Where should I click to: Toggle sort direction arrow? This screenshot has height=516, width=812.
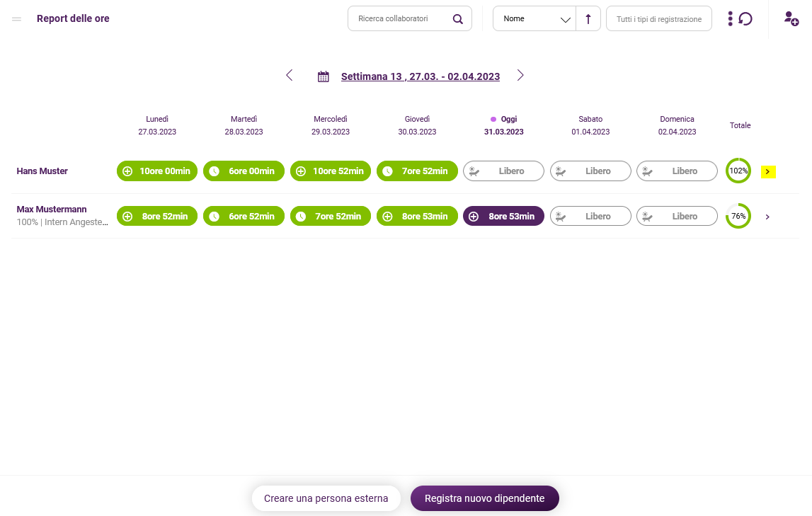click(588, 18)
